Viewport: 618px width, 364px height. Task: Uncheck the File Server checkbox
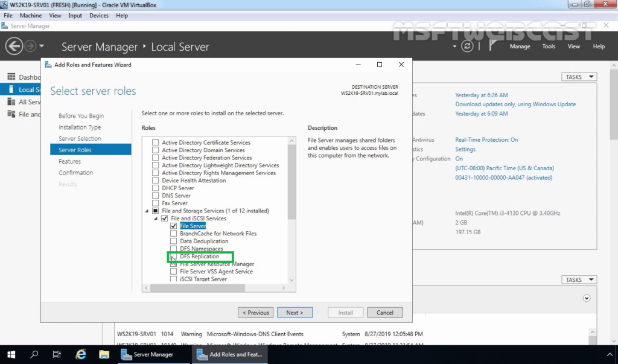[173, 226]
